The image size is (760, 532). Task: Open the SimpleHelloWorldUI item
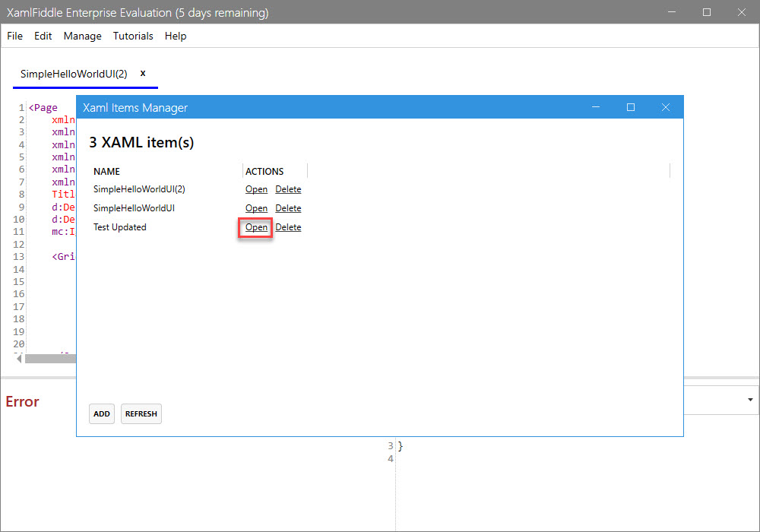[256, 207]
